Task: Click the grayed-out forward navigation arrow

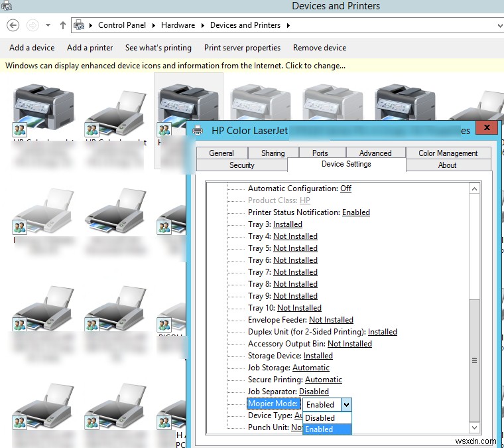Action: click(x=32, y=25)
